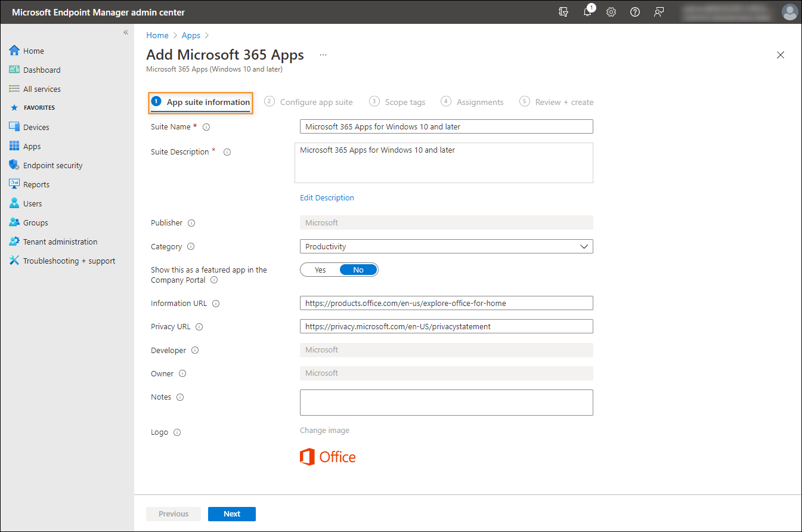The width and height of the screenshot is (802, 532).
Task: Show info tooltip for Publisher
Action: (191, 223)
